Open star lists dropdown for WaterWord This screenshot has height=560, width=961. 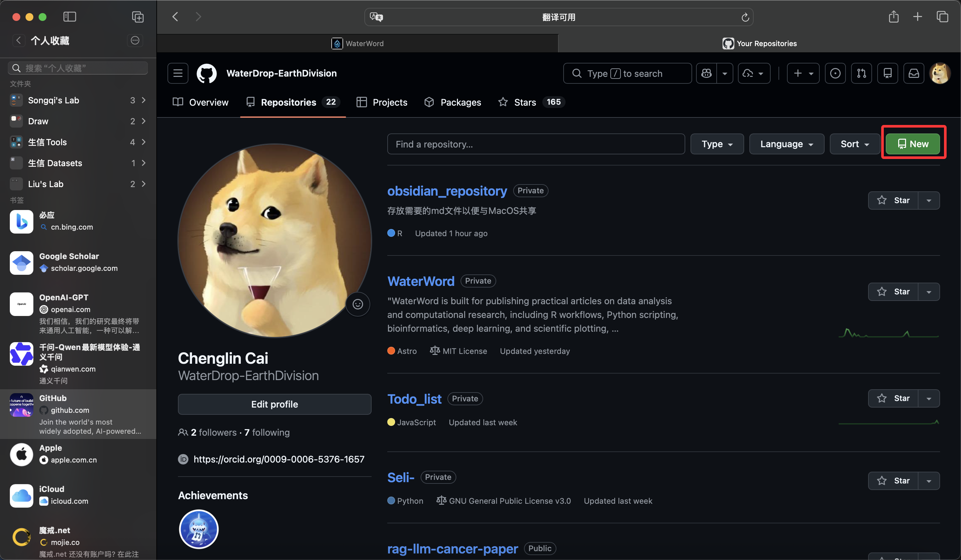click(929, 291)
